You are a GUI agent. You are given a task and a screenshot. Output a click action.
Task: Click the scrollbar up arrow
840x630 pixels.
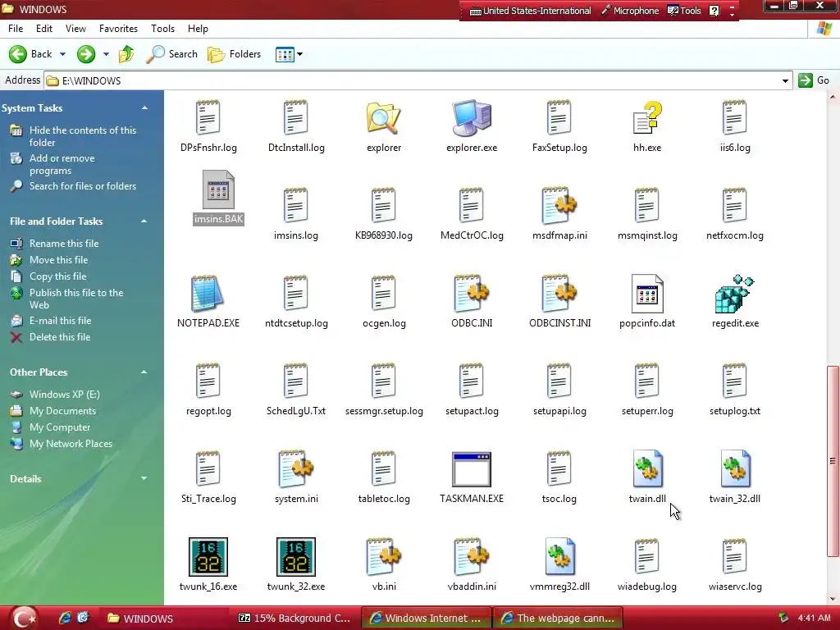[833, 97]
